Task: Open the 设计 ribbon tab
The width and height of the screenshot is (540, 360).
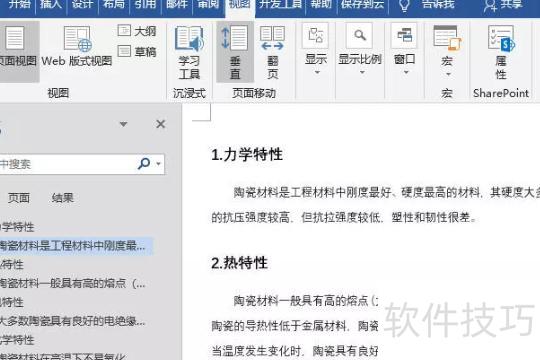Action: pos(82,4)
